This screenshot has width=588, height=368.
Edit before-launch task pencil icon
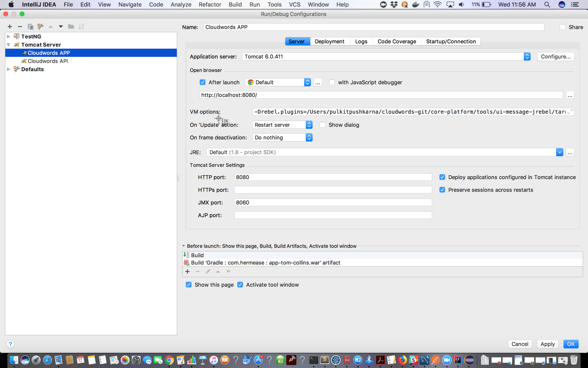pos(208,272)
